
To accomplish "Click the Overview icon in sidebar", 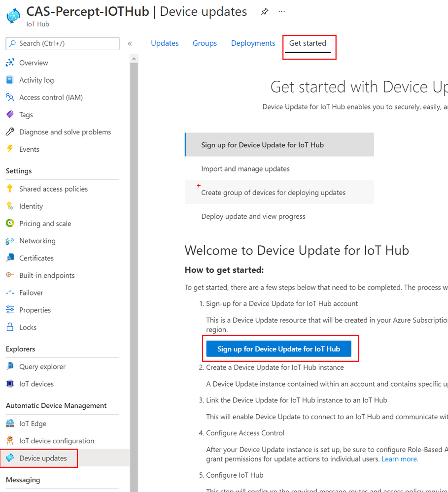I will (10, 63).
